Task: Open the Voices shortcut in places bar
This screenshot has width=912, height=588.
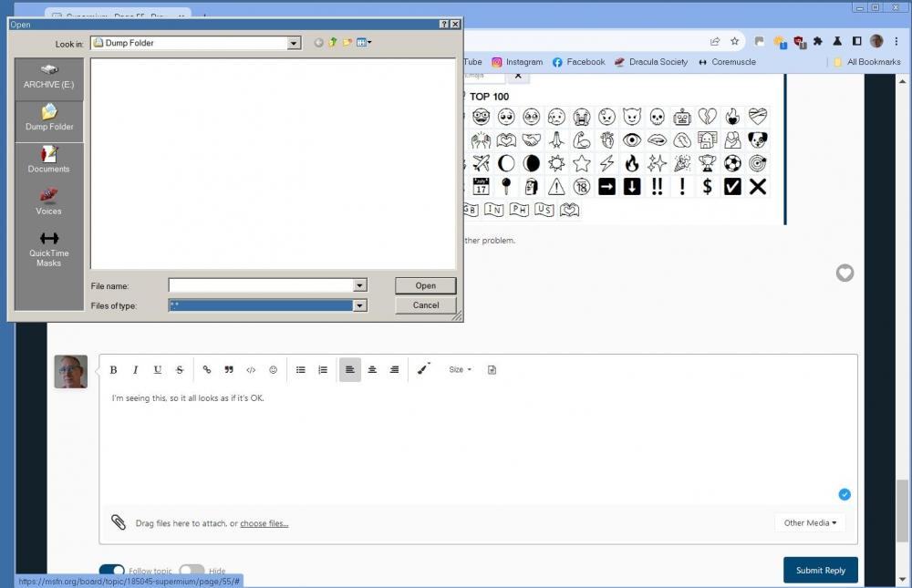Action: [49, 201]
